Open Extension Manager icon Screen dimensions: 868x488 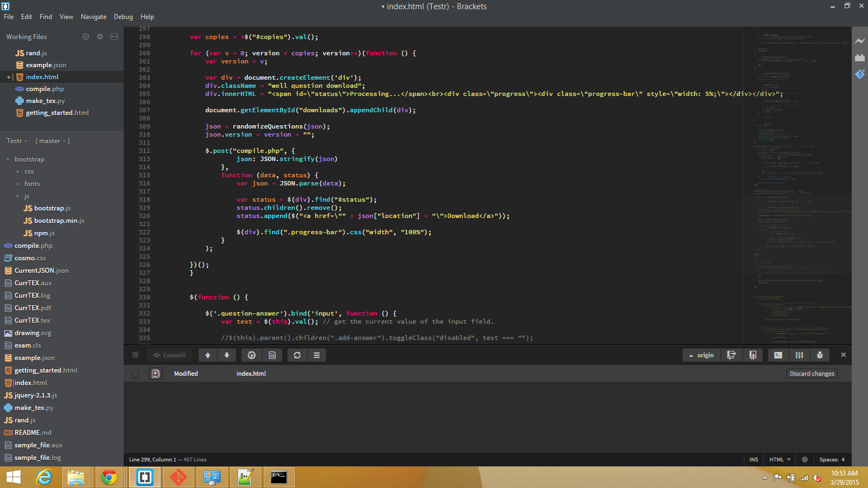860,57
